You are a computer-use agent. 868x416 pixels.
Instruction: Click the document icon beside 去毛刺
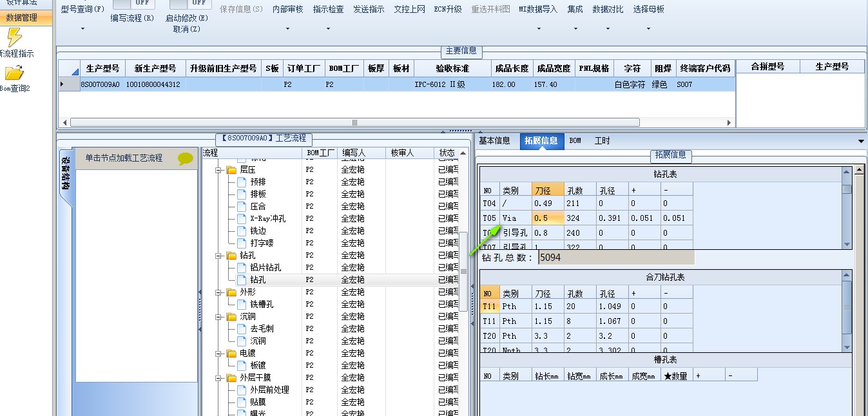[242, 329]
